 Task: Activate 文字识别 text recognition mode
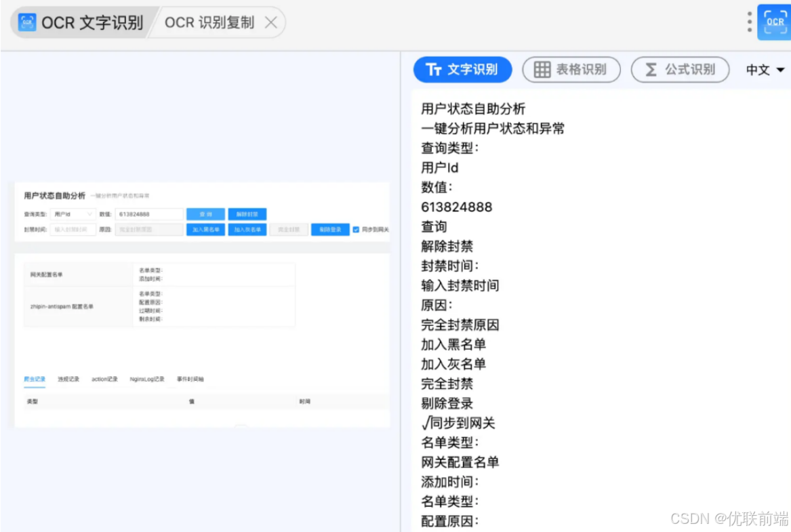[462, 70]
